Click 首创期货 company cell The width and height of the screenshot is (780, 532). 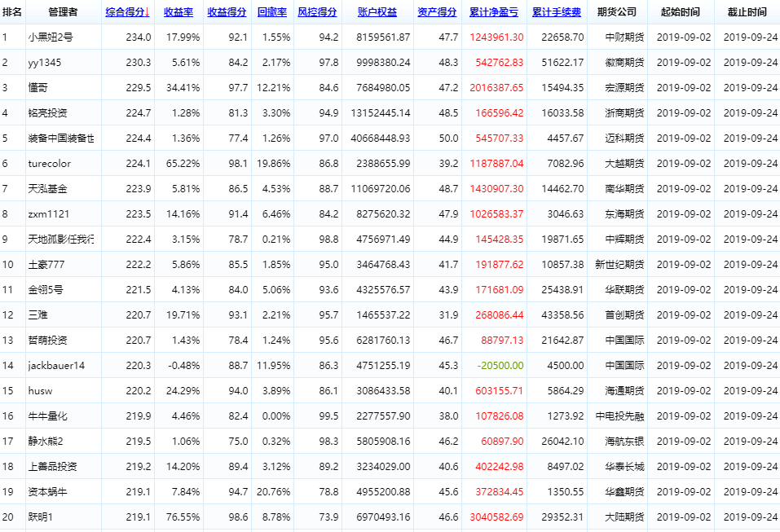624,315
